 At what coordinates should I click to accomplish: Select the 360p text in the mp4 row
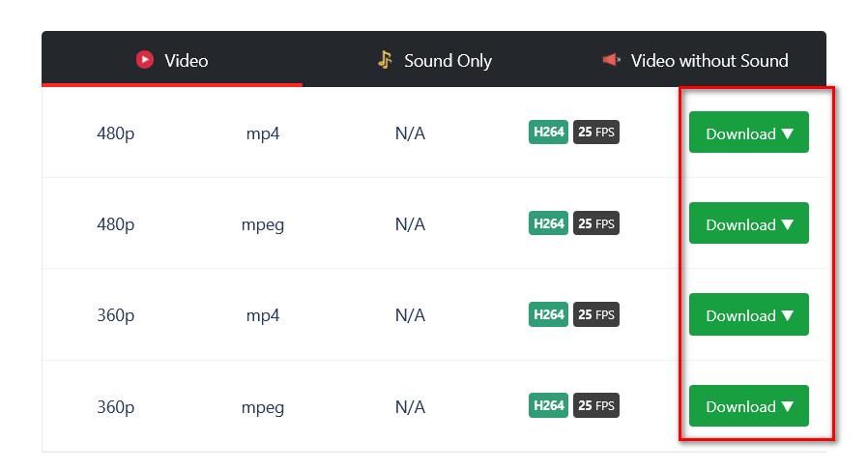coord(116,315)
